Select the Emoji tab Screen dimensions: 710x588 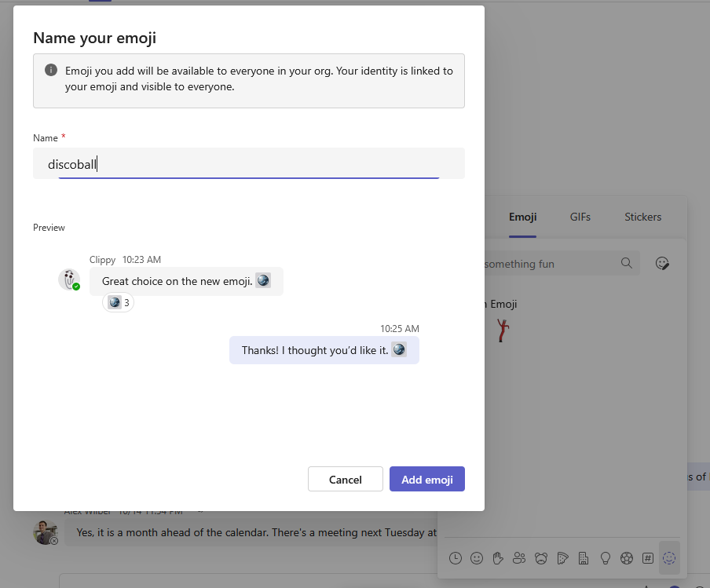point(522,217)
